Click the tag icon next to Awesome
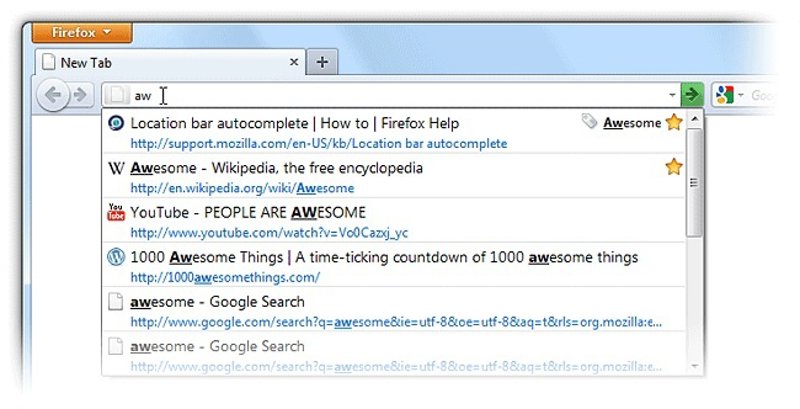800x409 pixels. tap(590, 123)
